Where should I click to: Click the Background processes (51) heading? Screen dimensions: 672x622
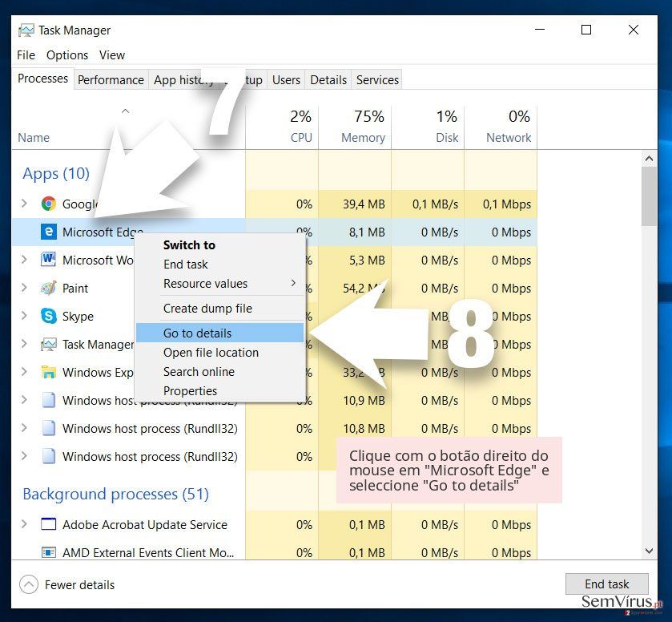(x=115, y=494)
